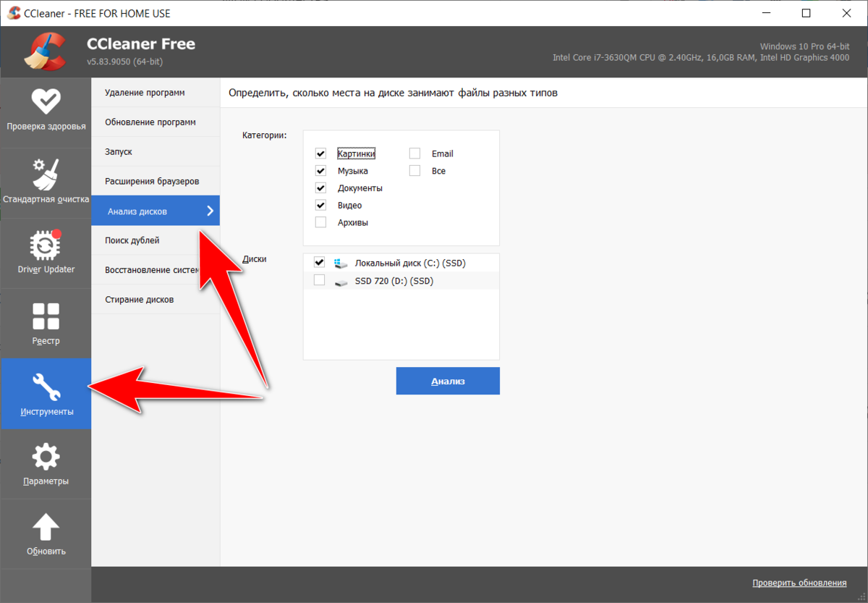This screenshot has width=868, height=603.
Task: Click the SSD 720 D: drive icon
Action: click(341, 281)
